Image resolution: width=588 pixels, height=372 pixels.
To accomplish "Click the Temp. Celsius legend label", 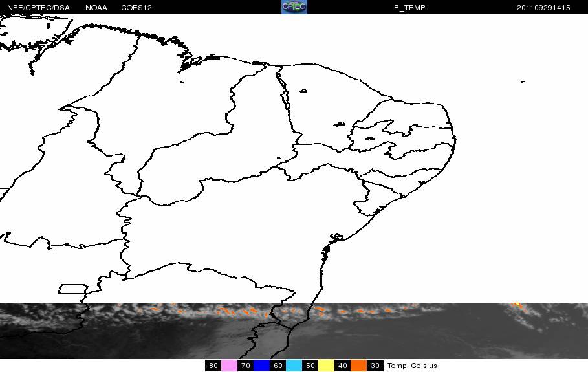I will click(412, 366).
